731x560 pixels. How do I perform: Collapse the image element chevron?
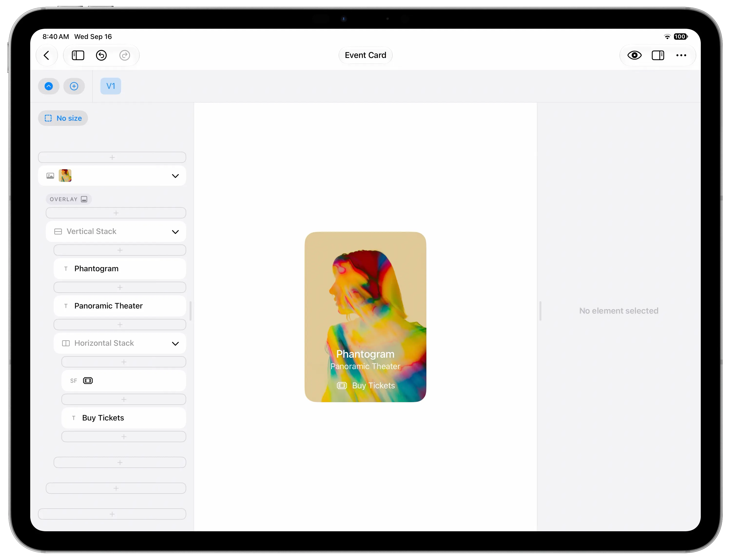175,176
